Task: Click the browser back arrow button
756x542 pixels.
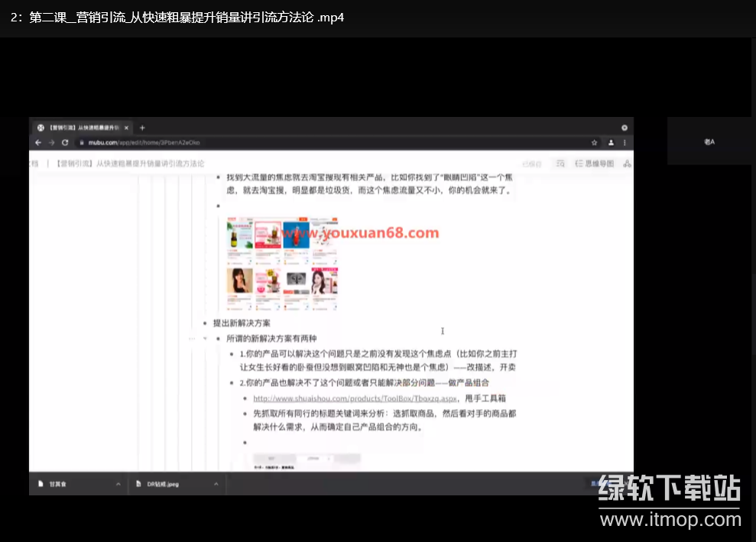Action: coord(38,143)
